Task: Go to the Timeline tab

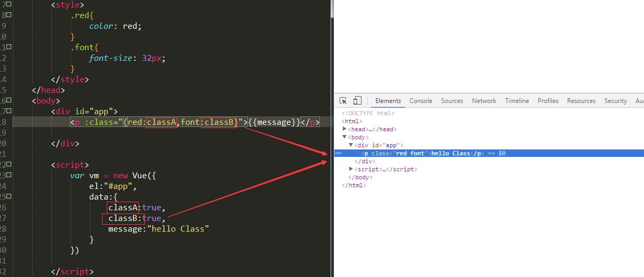Action: (516, 101)
